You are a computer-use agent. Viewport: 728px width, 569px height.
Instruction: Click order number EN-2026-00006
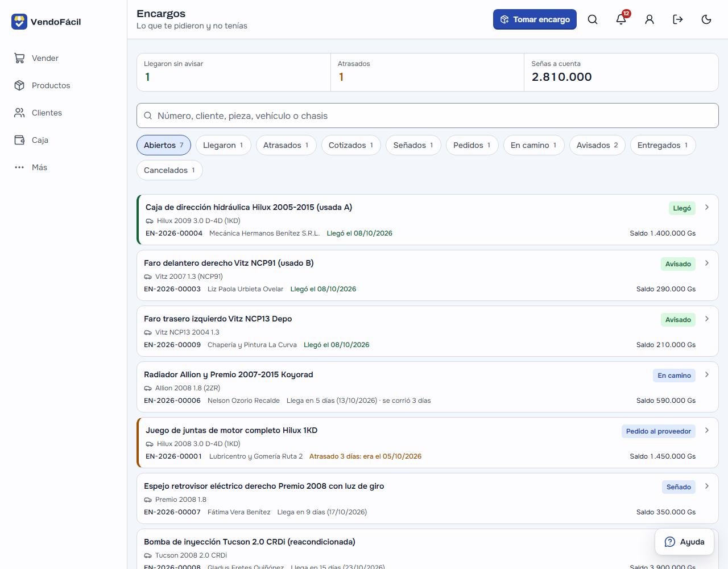coord(172,401)
